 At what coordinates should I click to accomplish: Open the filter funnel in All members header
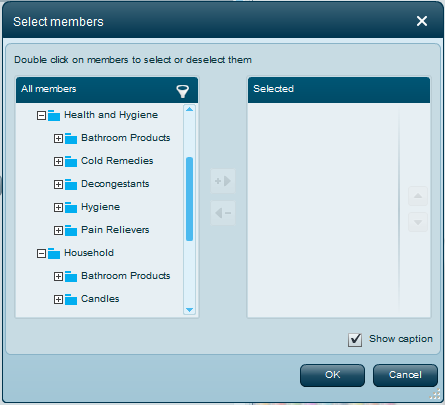coord(183,91)
